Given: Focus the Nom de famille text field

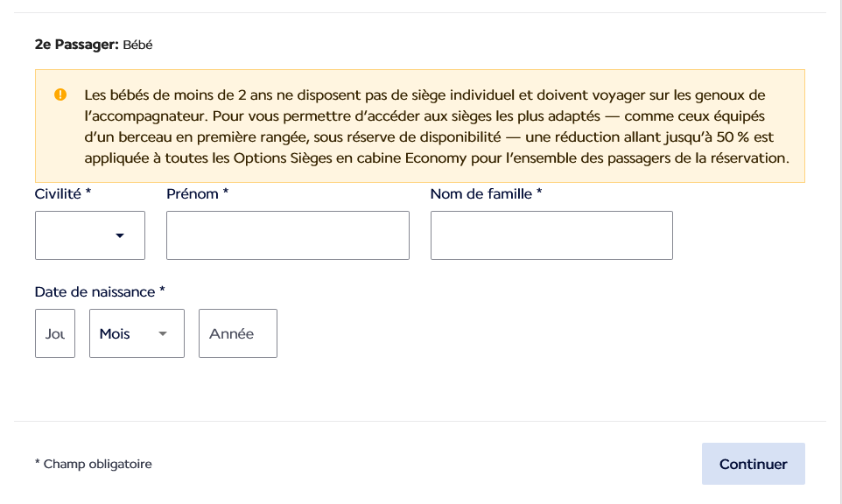Looking at the screenshot, I should pos(551,235).
